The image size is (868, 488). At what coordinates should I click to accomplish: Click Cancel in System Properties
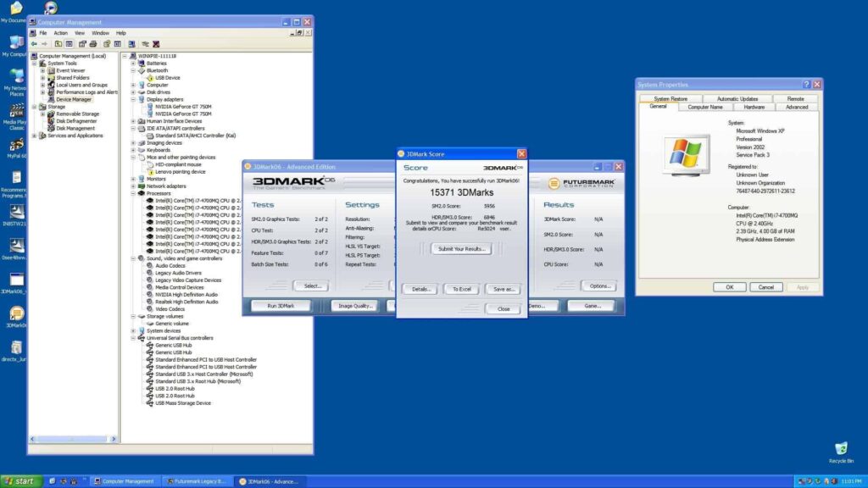[765, 287]
